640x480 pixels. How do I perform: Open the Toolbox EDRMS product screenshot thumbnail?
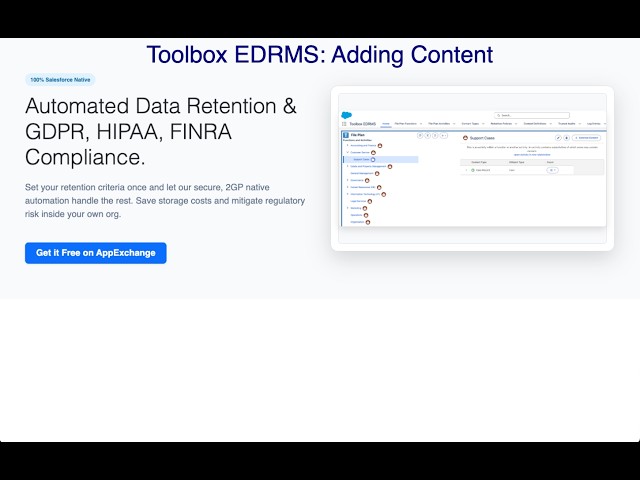pyautogui.click(x=472, y=168)
